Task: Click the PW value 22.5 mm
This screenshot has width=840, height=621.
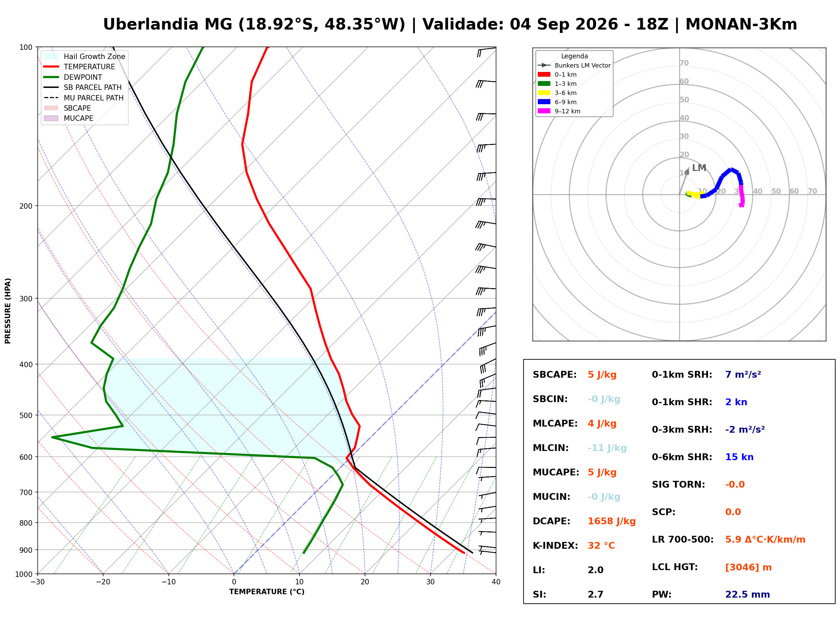Action: coord(748,595)
